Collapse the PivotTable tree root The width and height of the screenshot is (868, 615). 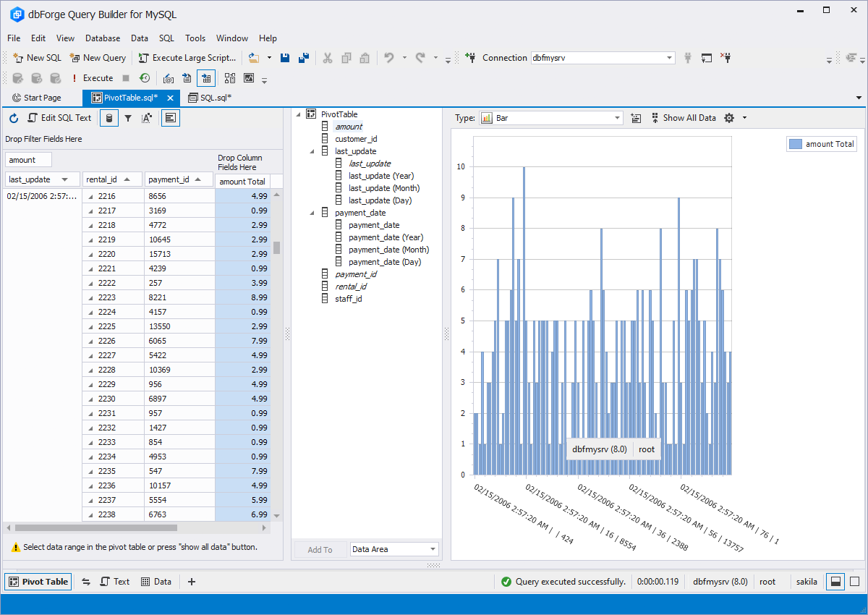(x=299, y=114)
